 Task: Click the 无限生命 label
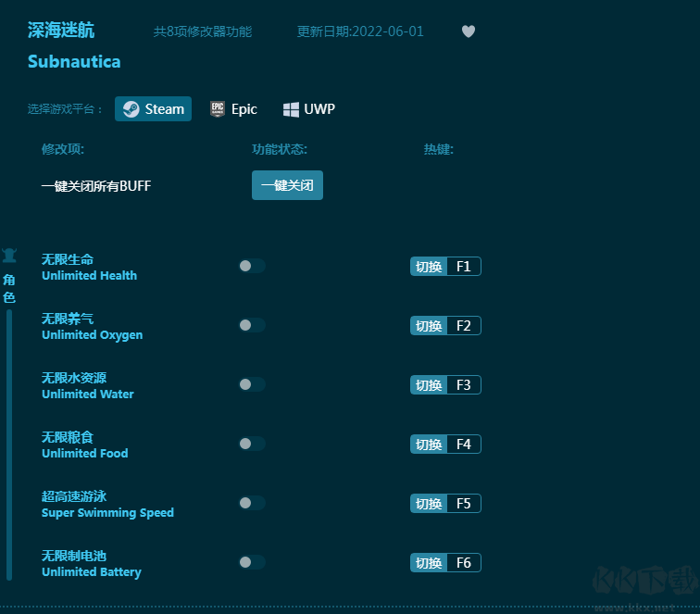[68, 259]
